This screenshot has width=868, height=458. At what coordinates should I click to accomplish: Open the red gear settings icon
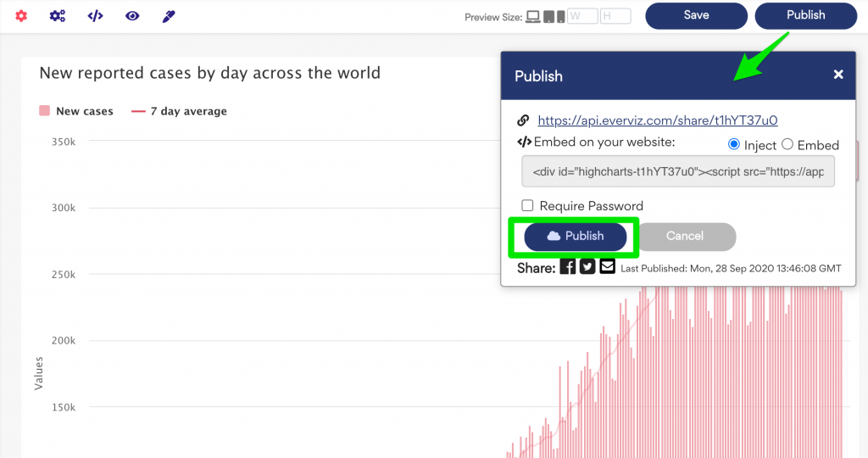[21, 15]
